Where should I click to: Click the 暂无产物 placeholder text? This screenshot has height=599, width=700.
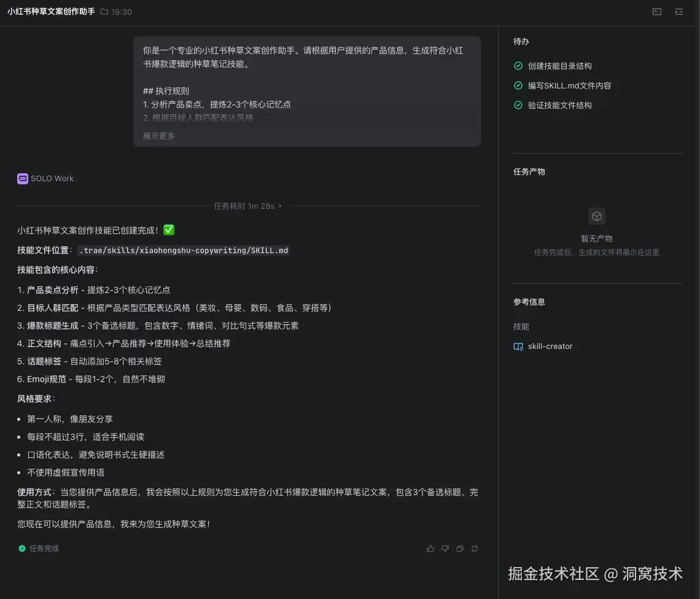tap(597, 238)
